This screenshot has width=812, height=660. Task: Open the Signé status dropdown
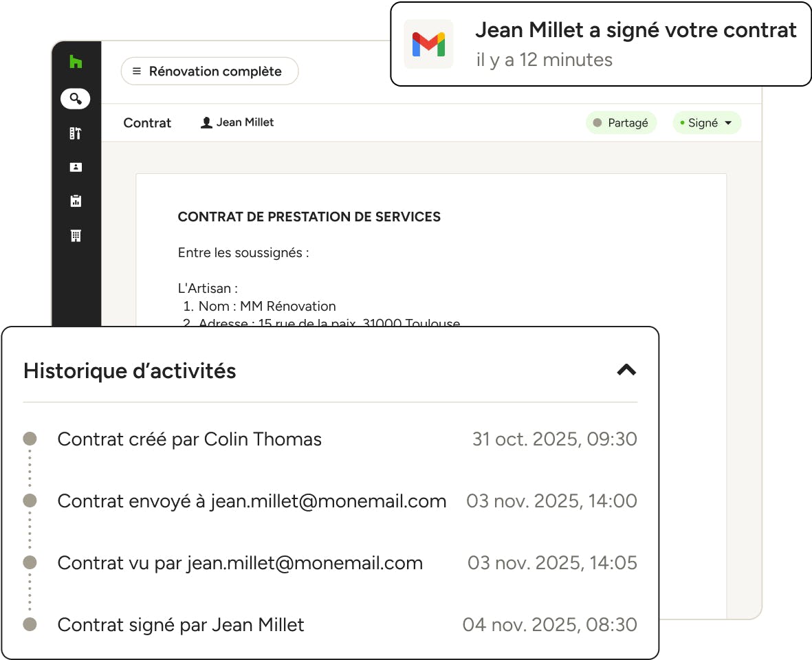point(707,123)
